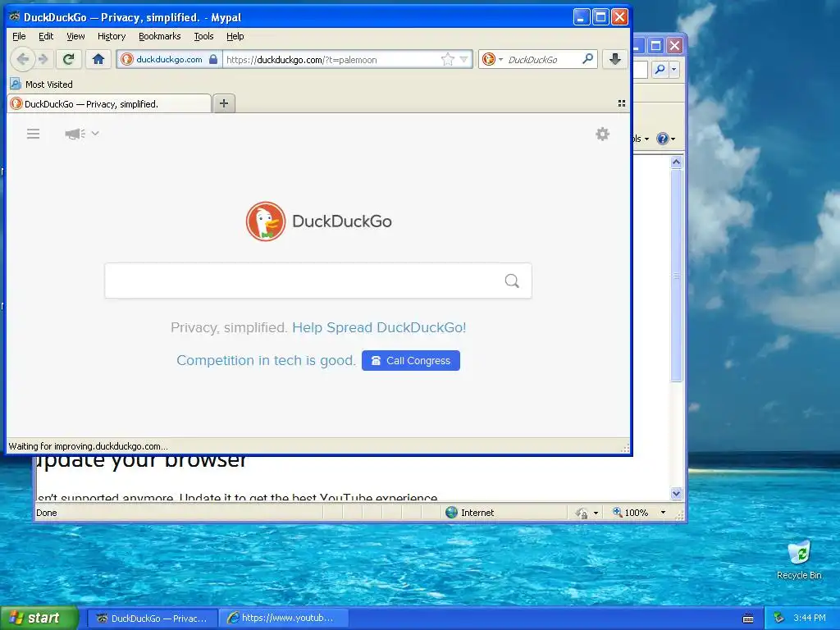Click the Mypal title bar app icon
Screen dimensions: 840x630
click(x=15, y=17)
